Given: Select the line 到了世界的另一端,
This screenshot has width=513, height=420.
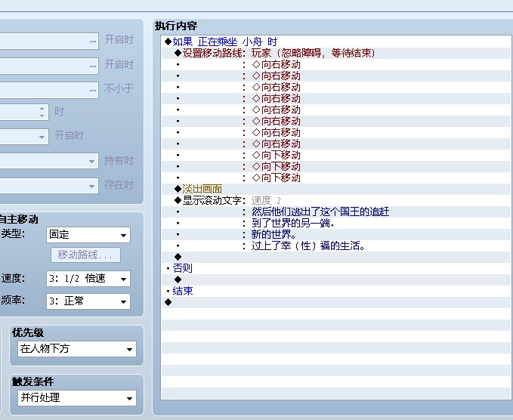Looking at the screenshot, I should [x=336, y=223].
